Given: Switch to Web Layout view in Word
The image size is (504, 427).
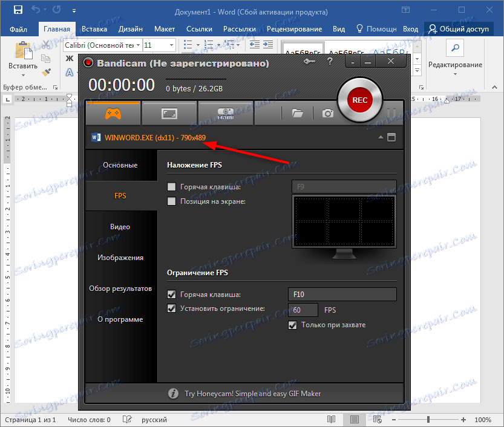Looking at the screenshot, I should pos(377,419).
